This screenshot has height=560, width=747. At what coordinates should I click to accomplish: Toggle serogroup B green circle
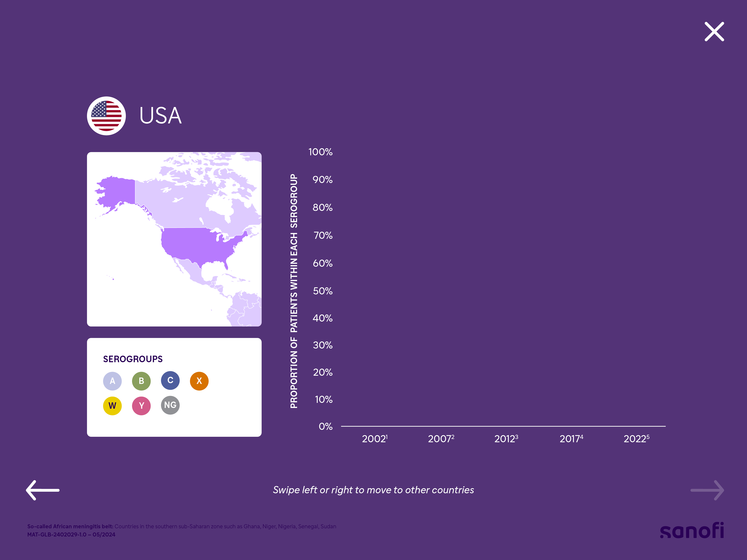(x=141, y=381)
